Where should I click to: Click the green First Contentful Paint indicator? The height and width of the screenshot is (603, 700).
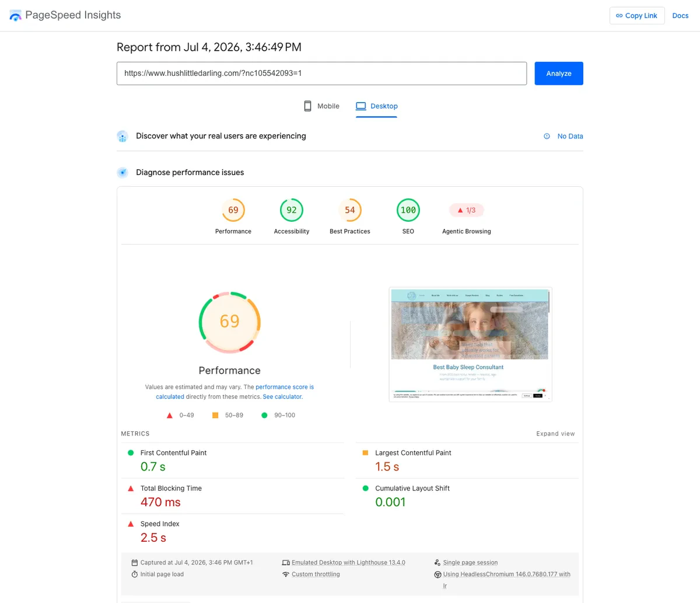coord(131,453)
